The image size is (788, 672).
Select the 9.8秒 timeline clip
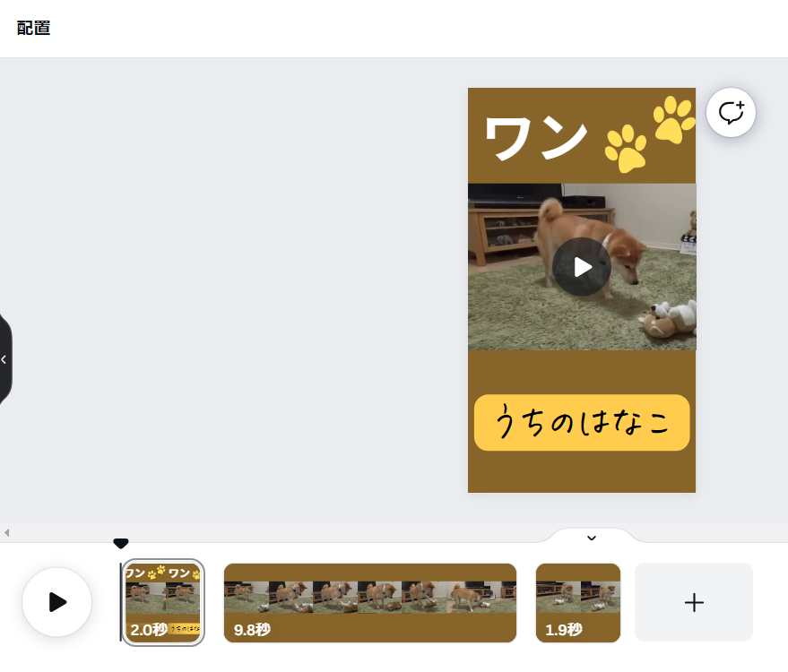pyautogui.click(x=370, y=603)
